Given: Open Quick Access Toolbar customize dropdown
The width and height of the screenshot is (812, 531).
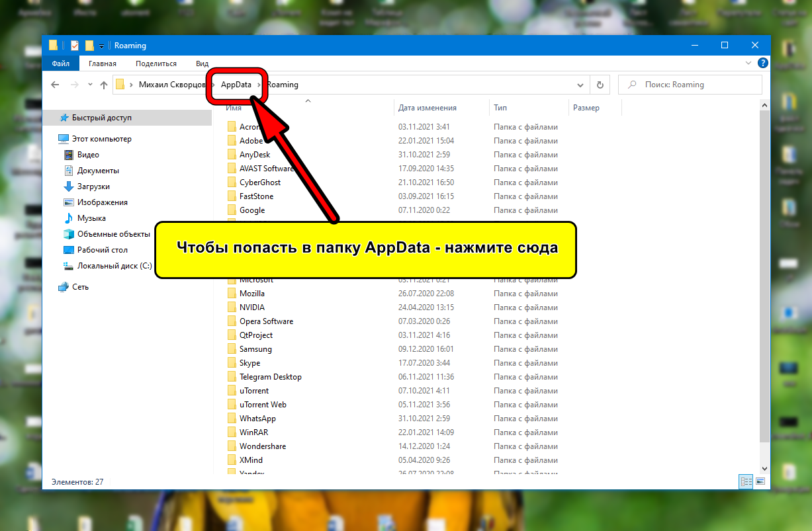Looking at the screenshot, I should (x=101, y=46).
